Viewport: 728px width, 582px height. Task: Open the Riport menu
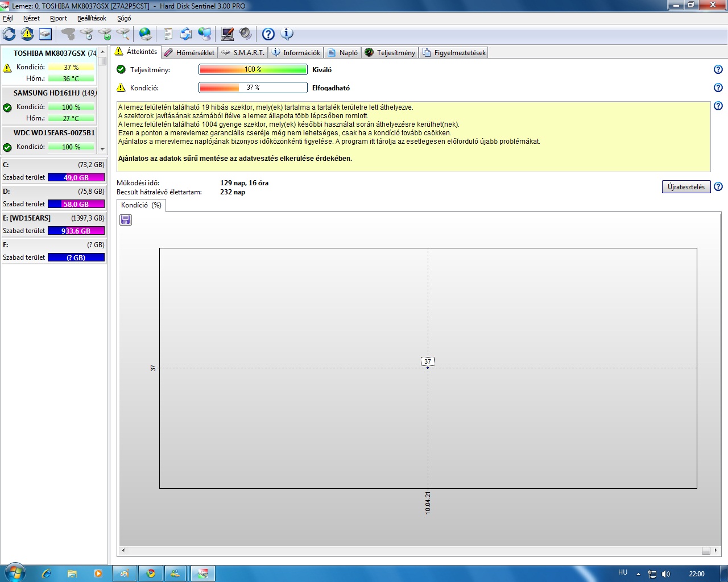click(x=59, y=18)
